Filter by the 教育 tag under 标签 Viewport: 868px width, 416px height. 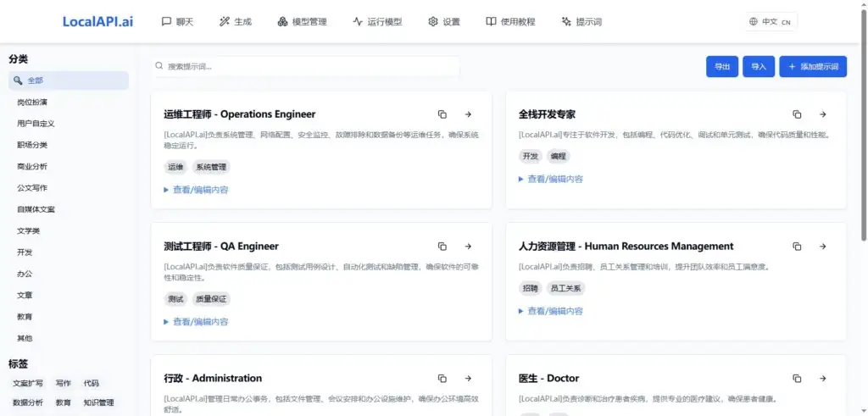(x=63, y=402)
